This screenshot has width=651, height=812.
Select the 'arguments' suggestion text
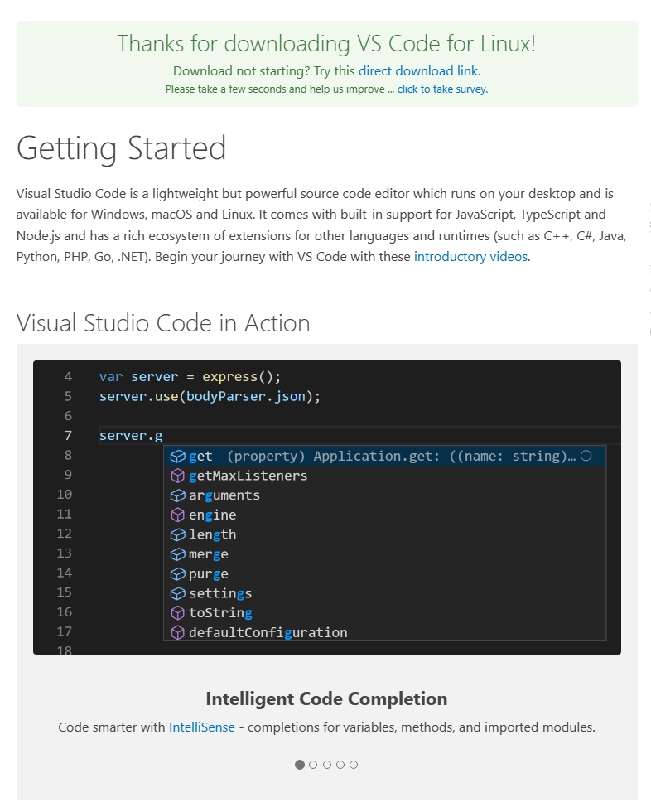tap(224, 495)
